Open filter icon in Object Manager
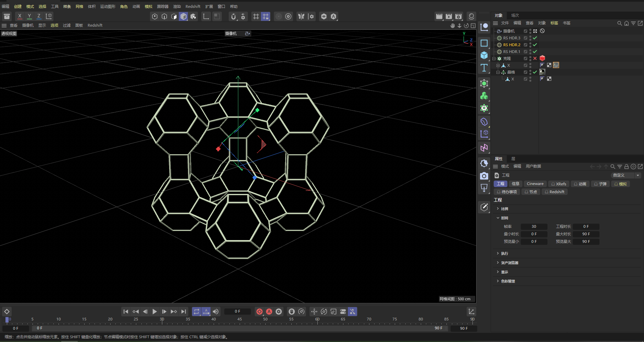Image resolution: width=644 pixels, height=342 pixels. click(x=633, y=23)
